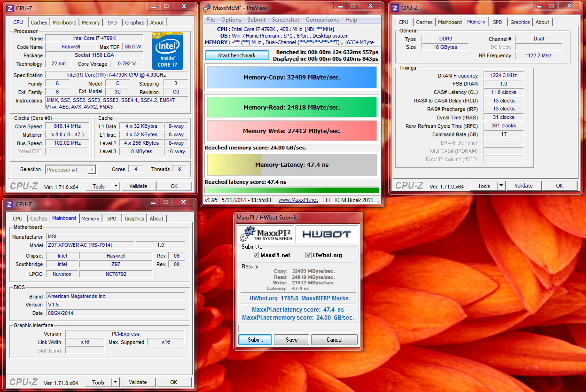Click the green benchmark progress bar
The width and height of the screenshot is (586, 392).
tap(292, 190)
